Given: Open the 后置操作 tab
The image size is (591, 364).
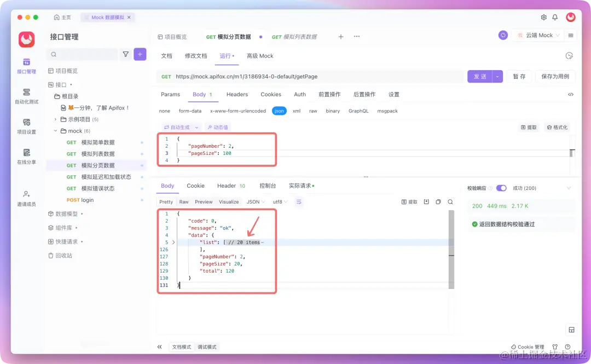Looking at the screenshot, I should coord(364,94).
